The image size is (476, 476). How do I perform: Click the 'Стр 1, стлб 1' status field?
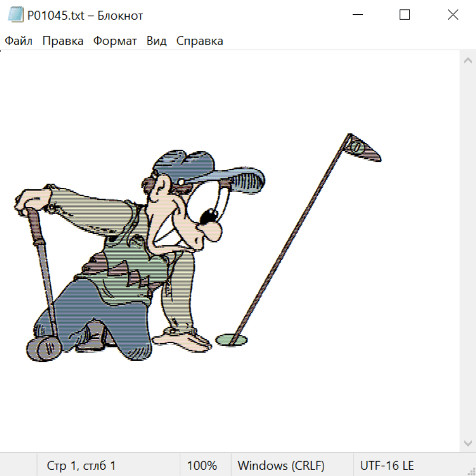click(x=81, y=465)
